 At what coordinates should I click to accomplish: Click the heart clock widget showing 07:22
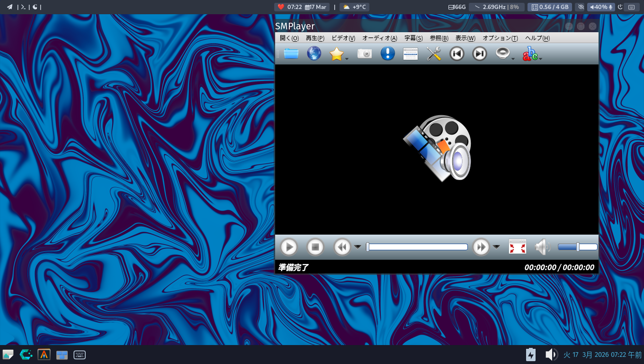coord(289,7)
